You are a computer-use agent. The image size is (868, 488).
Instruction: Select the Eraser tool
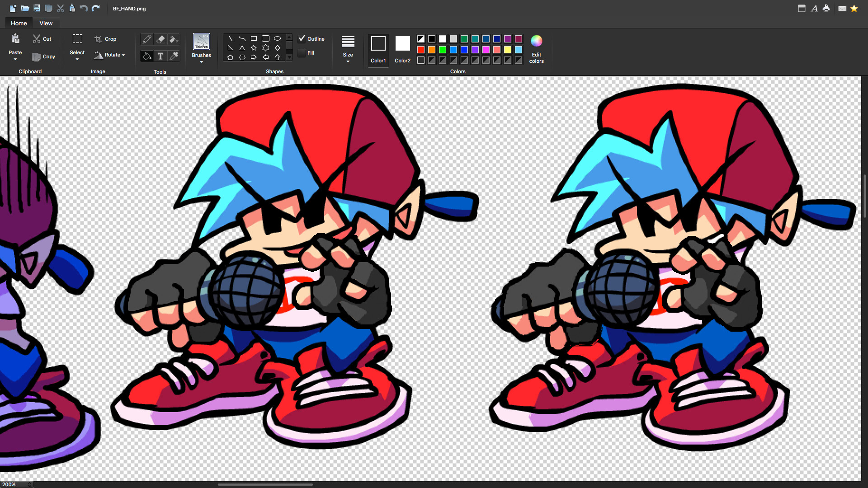[x=160, y=40]
